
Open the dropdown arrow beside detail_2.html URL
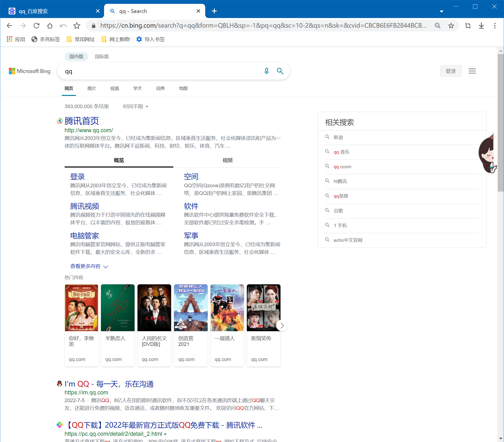pyautogui.click(x=166, y=434)
